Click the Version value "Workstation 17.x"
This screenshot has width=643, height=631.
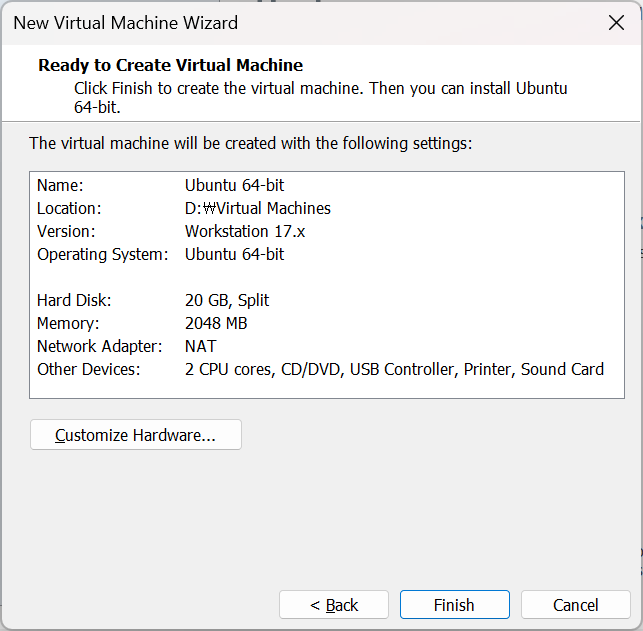coord(245,231)
